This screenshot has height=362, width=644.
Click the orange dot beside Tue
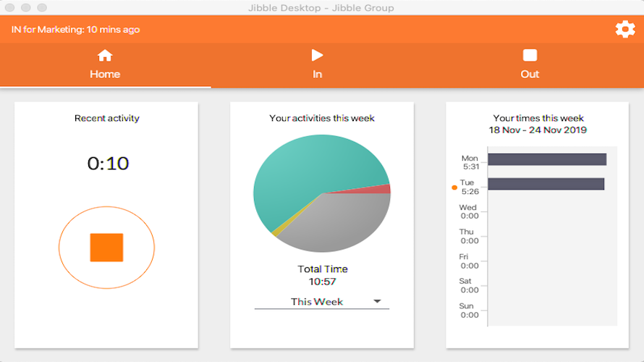(x=454, y=188)
